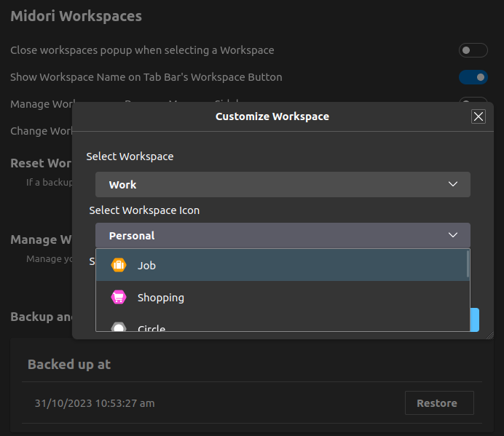Viewport: 504px width, 436px height.
Task: Restore the 31/10/2023 backup
Action: point(439,403)
